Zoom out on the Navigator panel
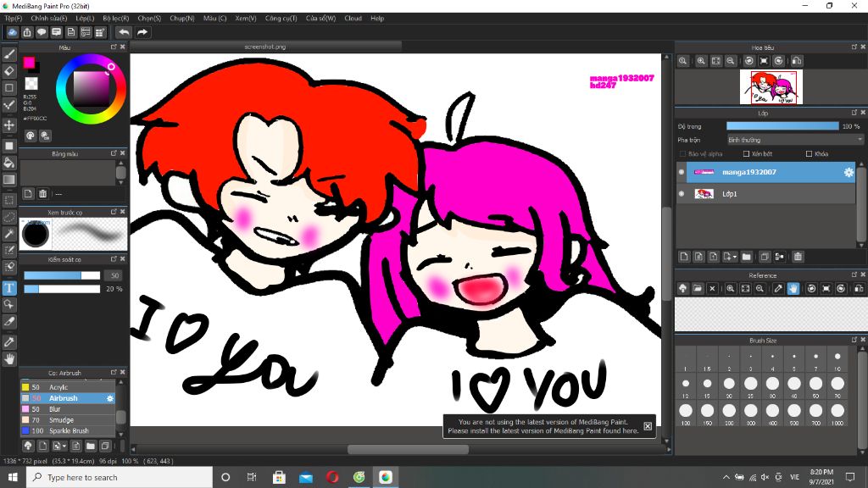Viewport: 868px width, 488px height. 731,61
